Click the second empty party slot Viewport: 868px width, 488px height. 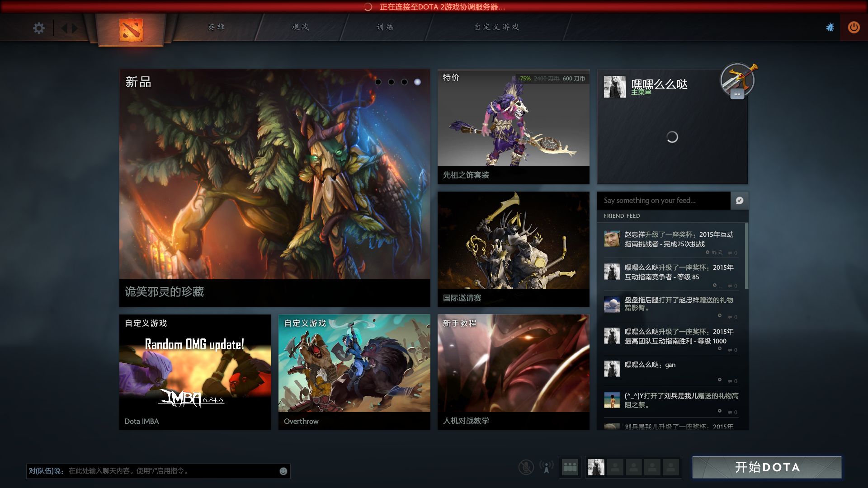pos(634,467)
